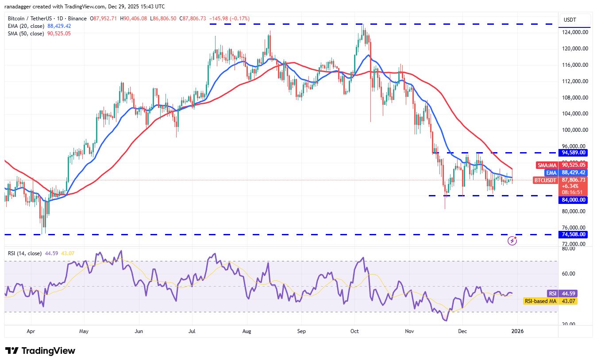The image size is (597, 364).
Task: Select the EMA (20, close) legend entry
Action: pos(26,26)
